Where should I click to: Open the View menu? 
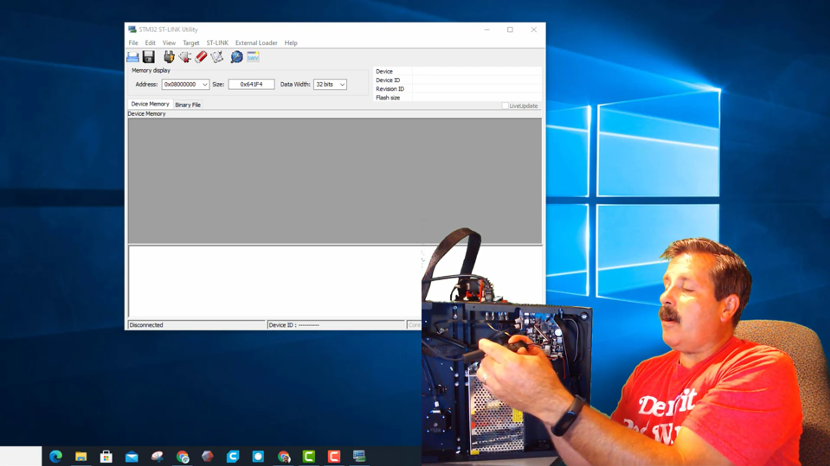point(169,43)
